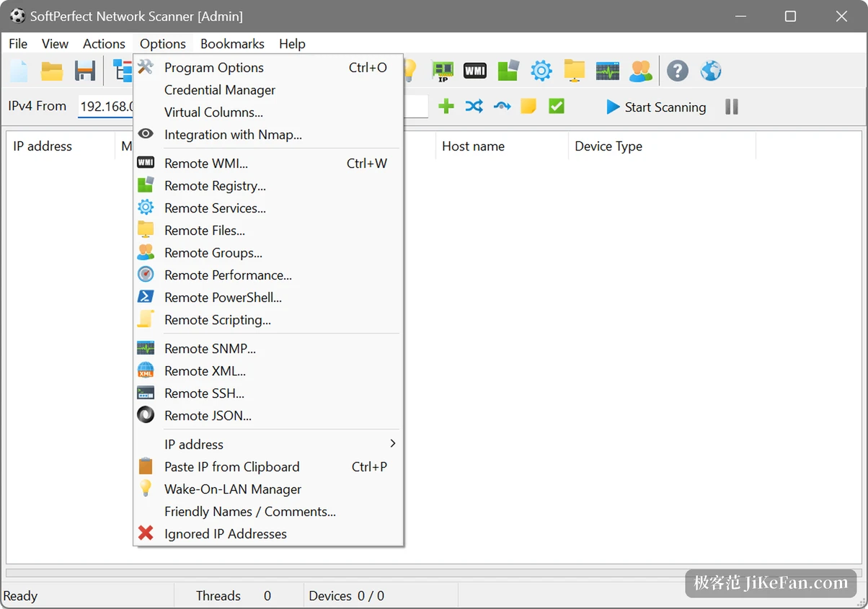This screenshot has height=609, width=868.
Task: Click the Devices 0 / 0 status text
Action: [x=347, y=596]
